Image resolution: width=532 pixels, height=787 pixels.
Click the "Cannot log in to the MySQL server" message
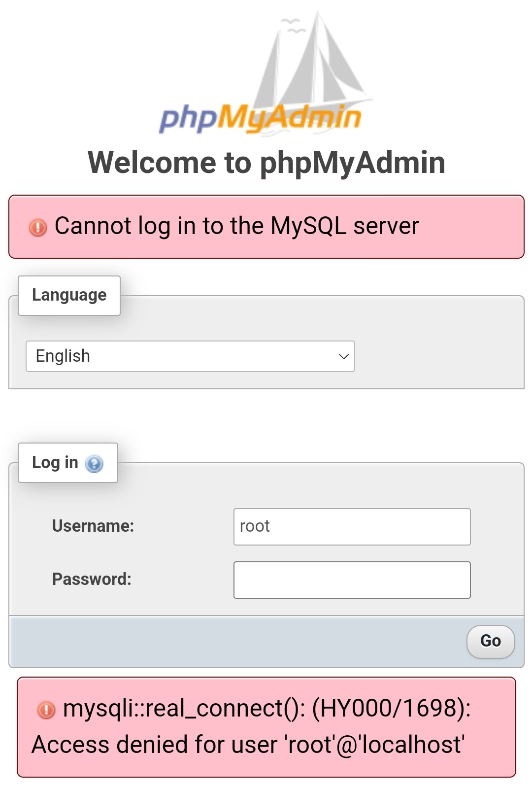click(236, 226)
